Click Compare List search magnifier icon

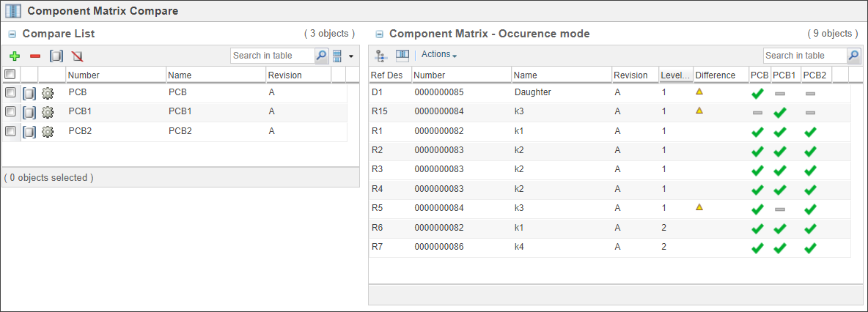[322, 56]
